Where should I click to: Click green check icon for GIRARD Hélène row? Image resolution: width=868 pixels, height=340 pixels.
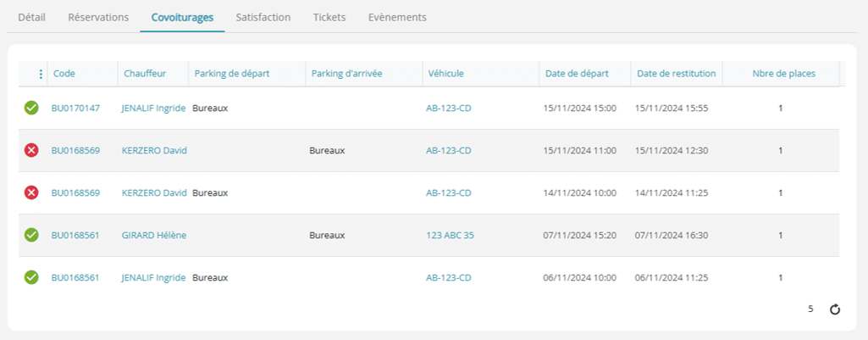coord(31,235)
